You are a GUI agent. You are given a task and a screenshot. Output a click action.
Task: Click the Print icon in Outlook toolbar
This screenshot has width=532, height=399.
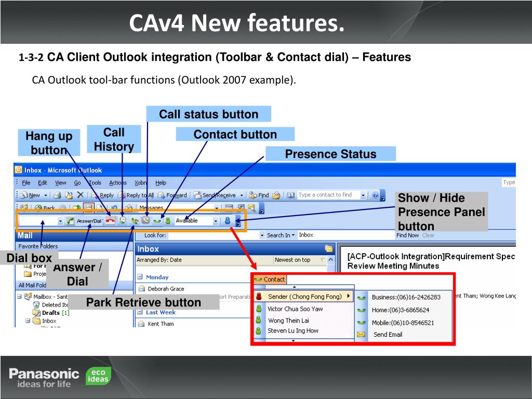pos(57,195)
